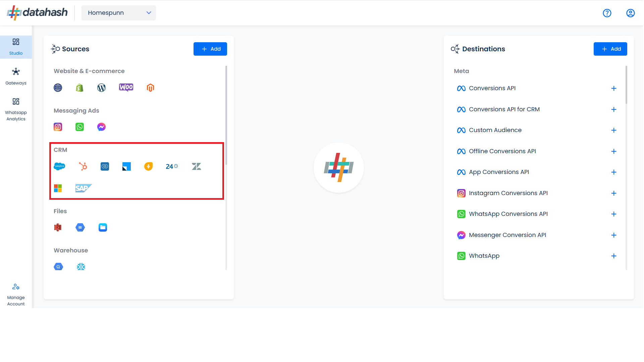The width and height of the screenshot is (644, 362).
Task: Click the Messenger Conversion API label
Action: (507, 235)
